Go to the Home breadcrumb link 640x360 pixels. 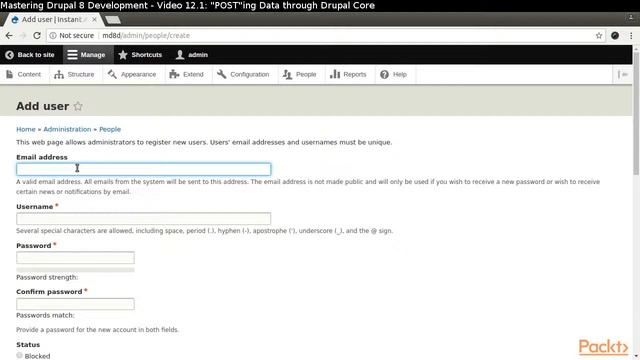(x=26, y=129)
